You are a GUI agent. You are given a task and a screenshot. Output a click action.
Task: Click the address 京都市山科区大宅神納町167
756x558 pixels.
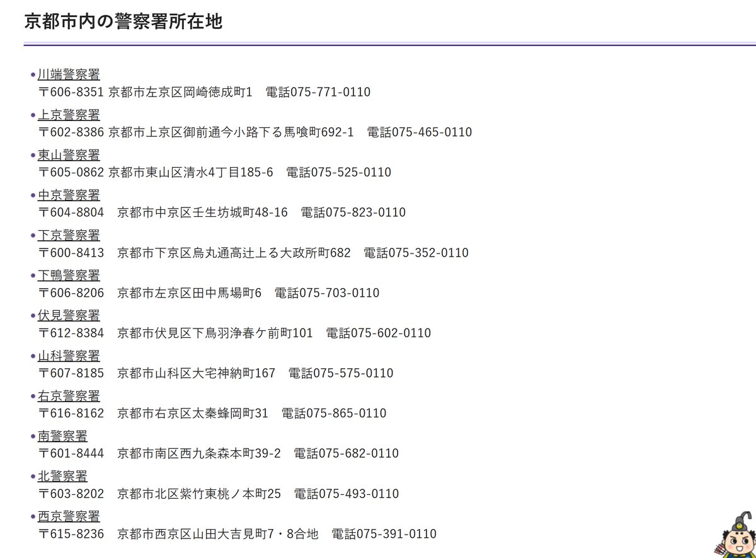tap(197, 373)
